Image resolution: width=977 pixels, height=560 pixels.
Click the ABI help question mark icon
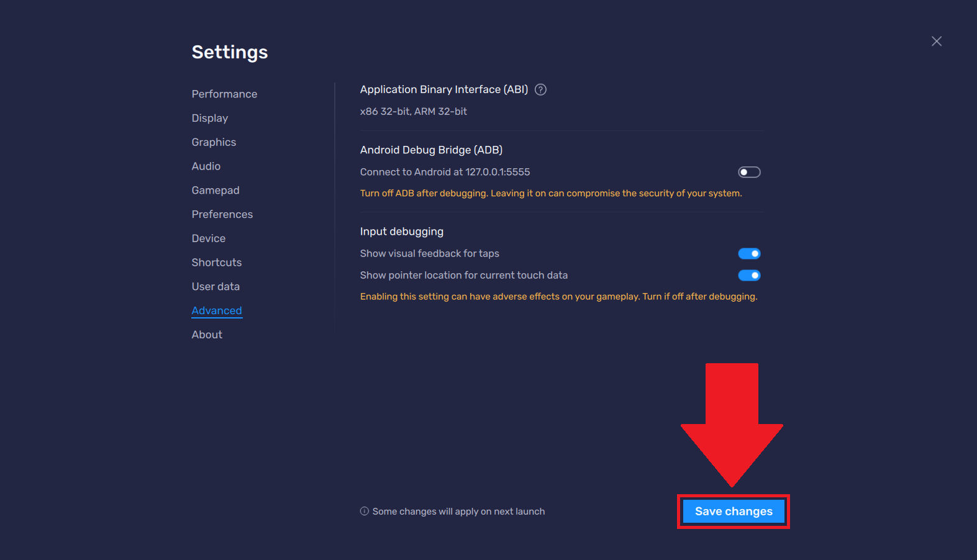pos(540,89)
